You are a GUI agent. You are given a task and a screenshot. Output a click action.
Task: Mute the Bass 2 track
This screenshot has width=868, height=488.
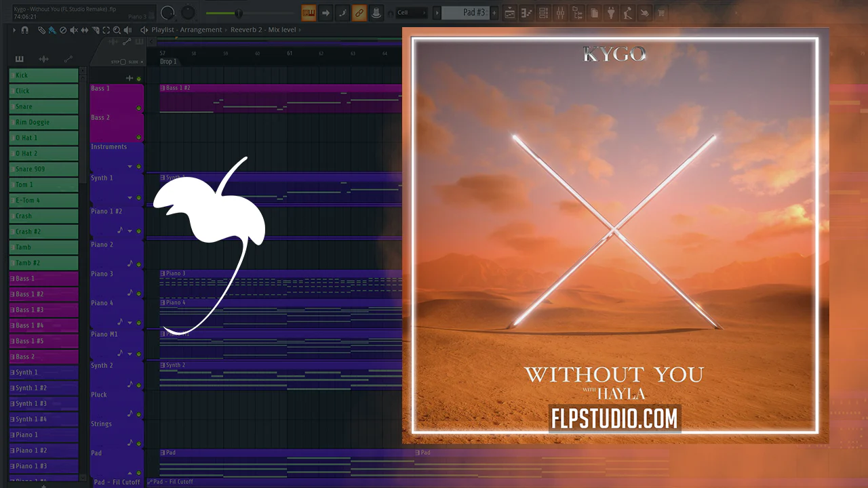pos(139,138)
